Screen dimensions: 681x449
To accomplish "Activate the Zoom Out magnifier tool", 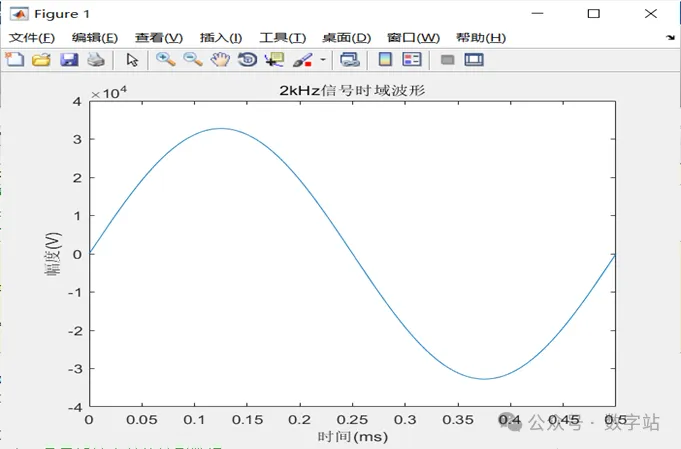I will click(193, 59).
